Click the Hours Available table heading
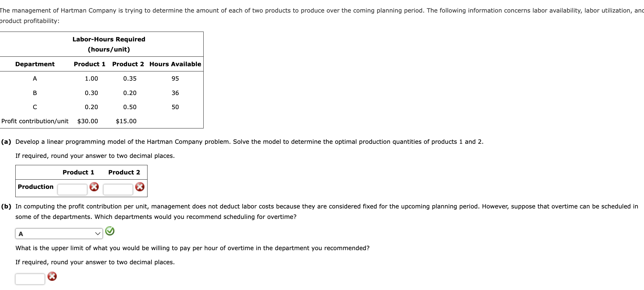This screenshot has height=290, width=644. (x=175, y=64)
